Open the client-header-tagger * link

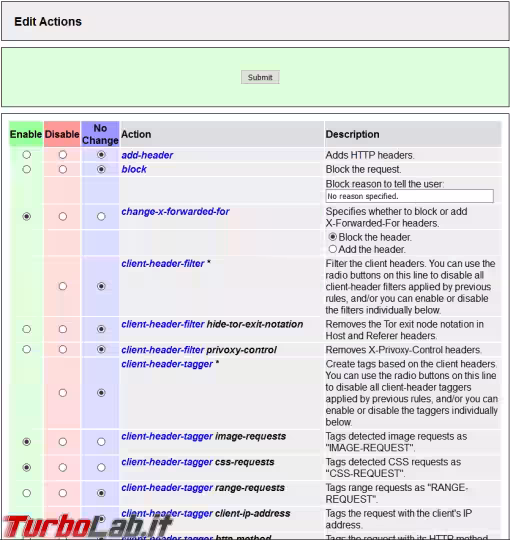coord(167,364)
